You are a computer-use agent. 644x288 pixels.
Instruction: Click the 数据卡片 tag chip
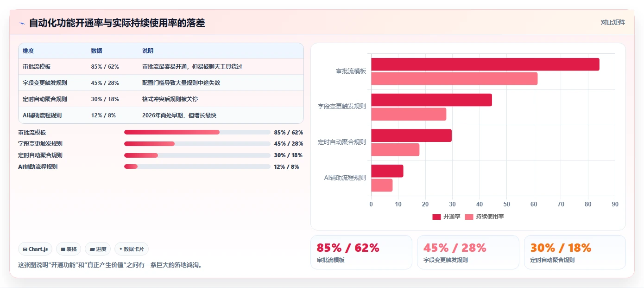coord(132,249)
